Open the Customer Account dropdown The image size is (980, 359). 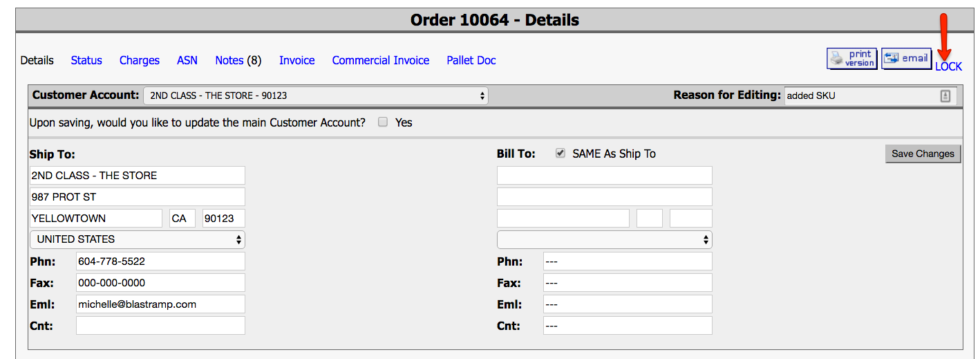[x=316, y=96]
